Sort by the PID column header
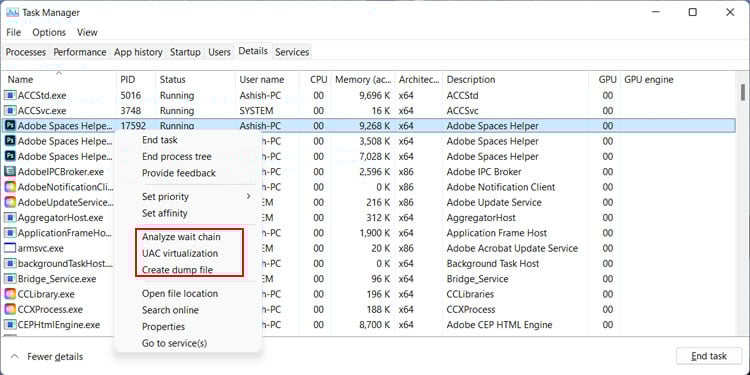 pyautogui.click(x=136, y=79)
